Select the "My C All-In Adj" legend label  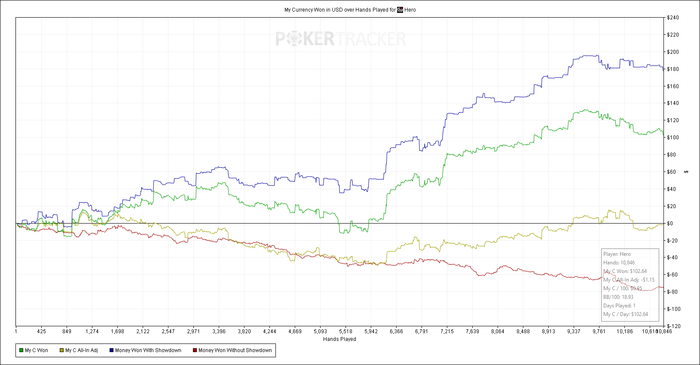82,351
